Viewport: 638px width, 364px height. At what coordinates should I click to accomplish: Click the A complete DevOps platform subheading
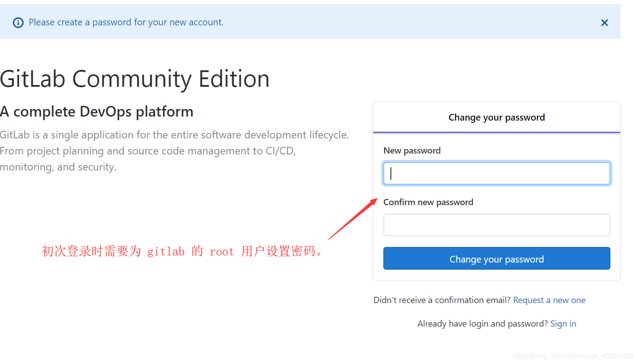[97, 112]
